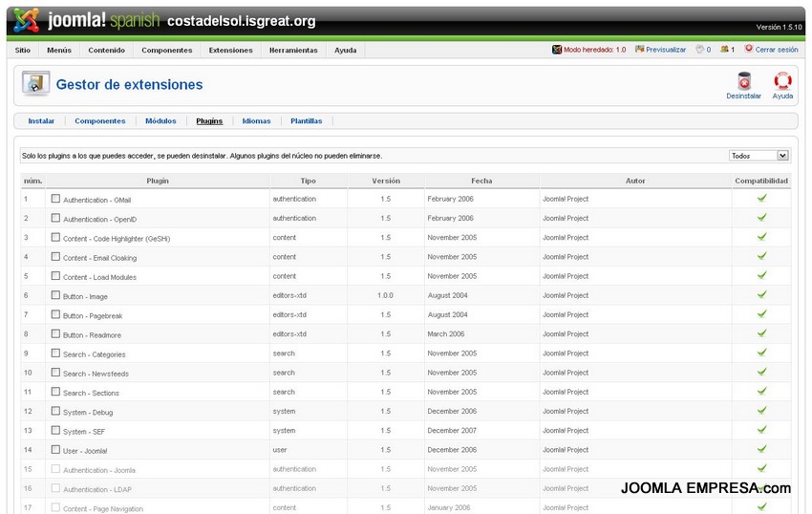This screenshot has height=514, width=812.
Task: Open the Ayuda lifebuoy help icon
Action: tap(782, 81)
